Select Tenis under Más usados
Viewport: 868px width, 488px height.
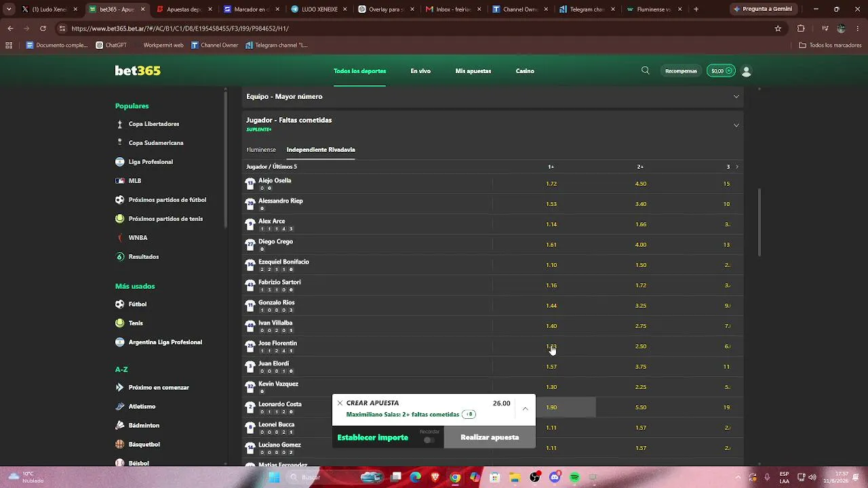click(136, 323)
